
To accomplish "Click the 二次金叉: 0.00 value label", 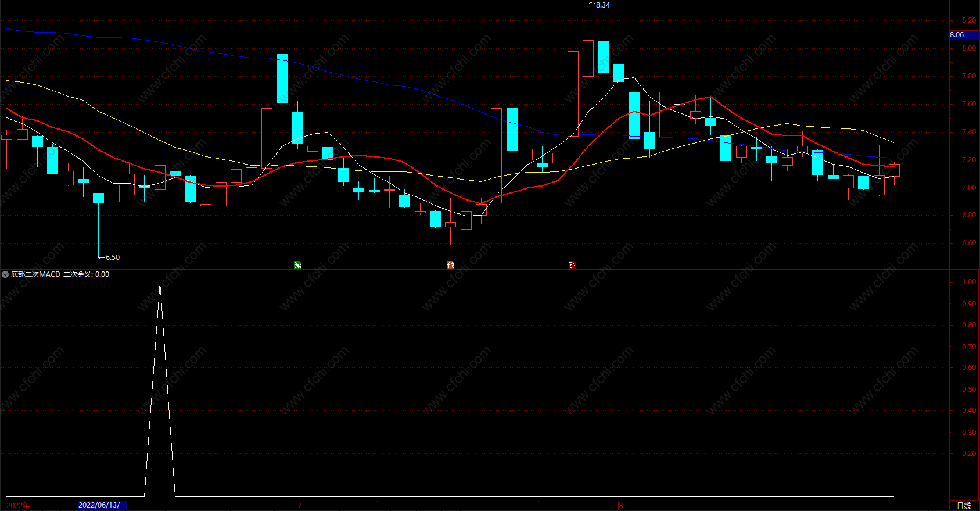I will coord(86,274).
